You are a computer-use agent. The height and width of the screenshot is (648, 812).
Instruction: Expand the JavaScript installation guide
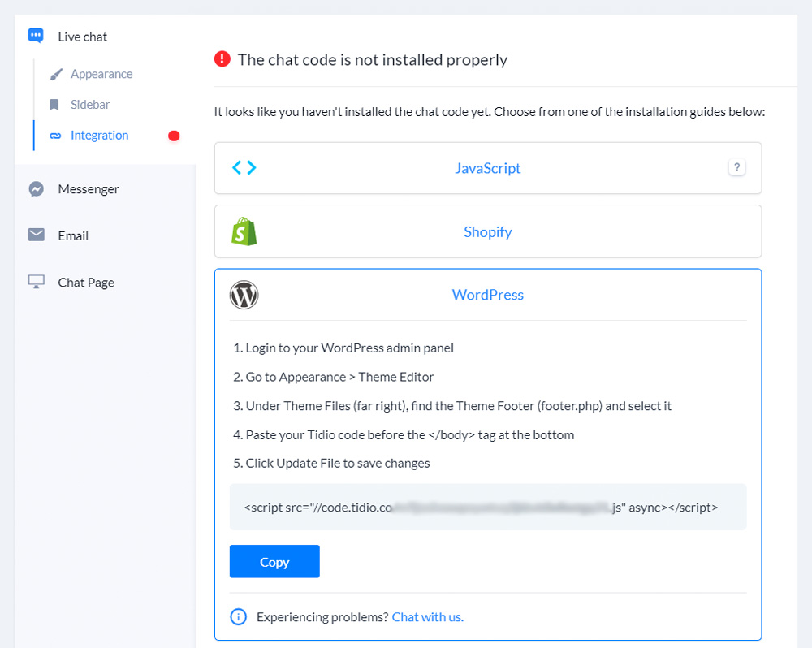tap(488, 168)
